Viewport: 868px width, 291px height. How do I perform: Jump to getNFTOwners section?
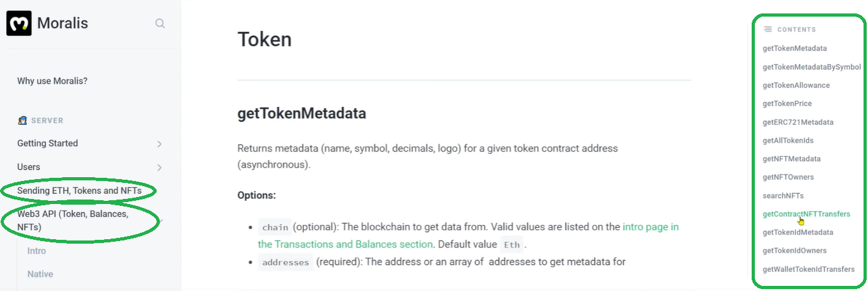click(x=788, y=177)
